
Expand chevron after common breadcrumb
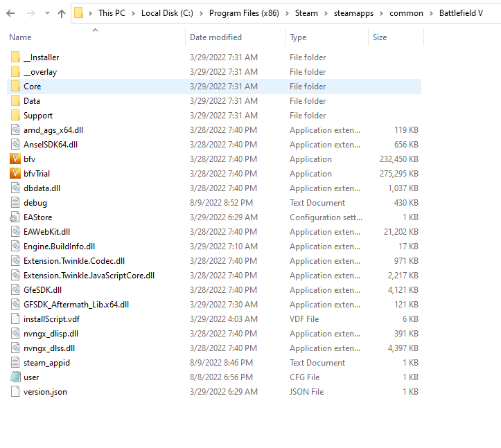pos(431,13)
